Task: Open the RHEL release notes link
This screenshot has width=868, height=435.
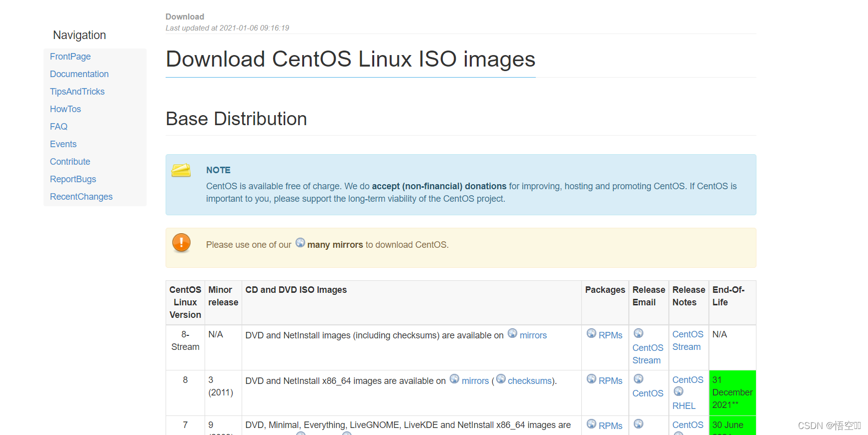Action: pyautogui.click(x=684, y=406)
